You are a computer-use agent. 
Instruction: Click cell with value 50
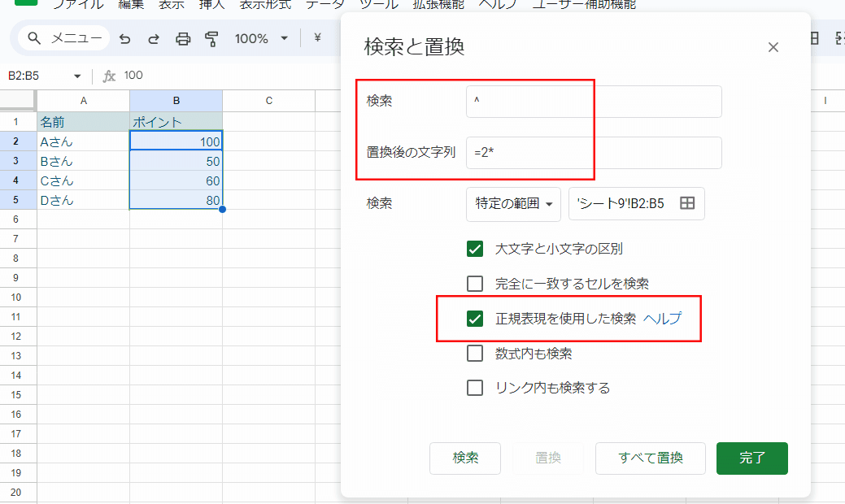176,161
